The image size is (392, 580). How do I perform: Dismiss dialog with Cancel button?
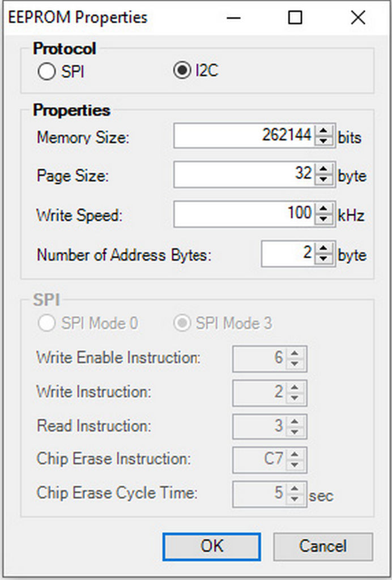(323, 547)
